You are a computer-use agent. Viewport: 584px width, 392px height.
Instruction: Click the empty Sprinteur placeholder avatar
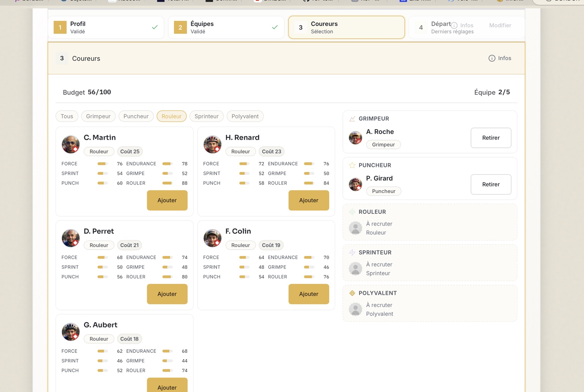[x=355, y=269]
